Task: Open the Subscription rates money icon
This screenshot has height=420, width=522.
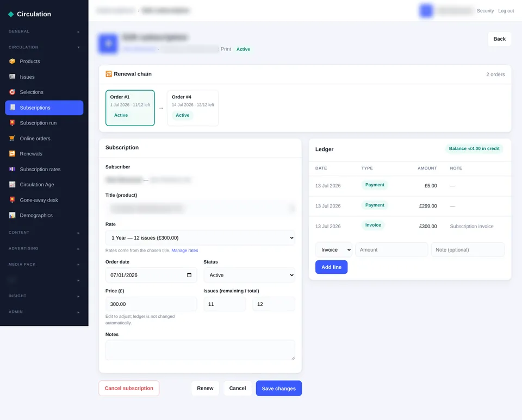Action: coord(13,169)
